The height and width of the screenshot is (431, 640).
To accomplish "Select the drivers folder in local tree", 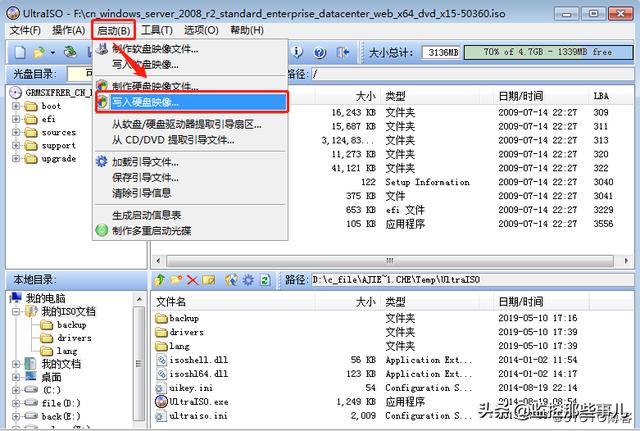I will (x=74, y=338).
